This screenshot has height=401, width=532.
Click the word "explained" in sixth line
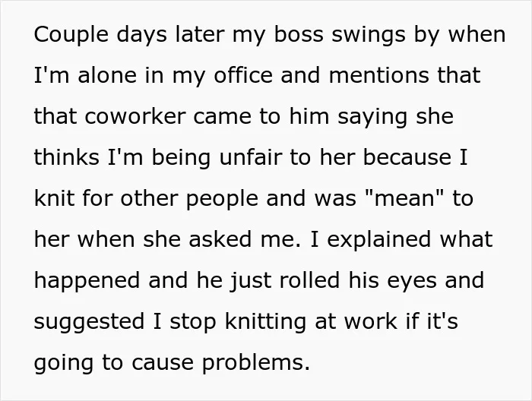(379, 240)
